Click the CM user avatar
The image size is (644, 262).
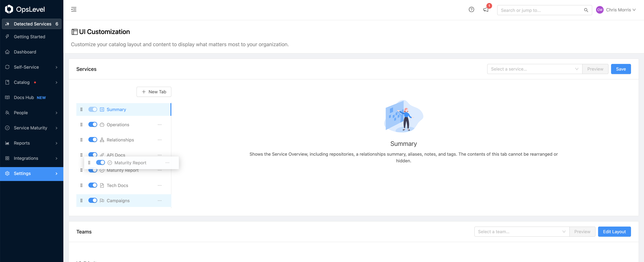point(599,10)
